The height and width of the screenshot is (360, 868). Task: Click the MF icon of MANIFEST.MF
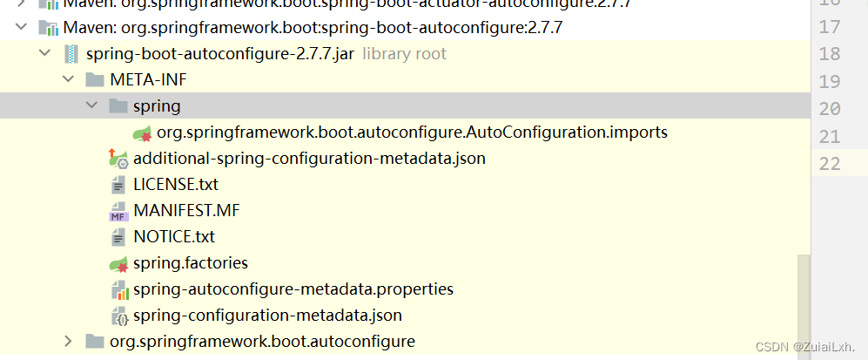coord(118,211)
